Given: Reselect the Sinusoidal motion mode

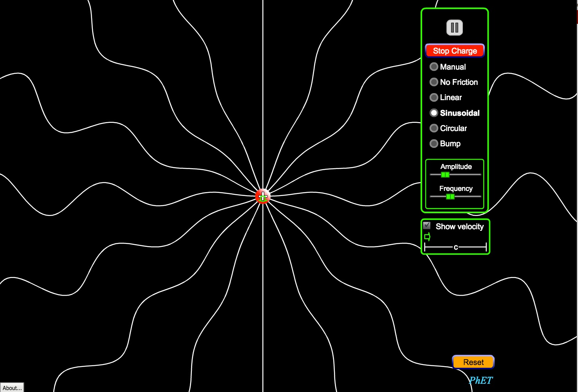Looking at the screenshot, I should [434, 113].
